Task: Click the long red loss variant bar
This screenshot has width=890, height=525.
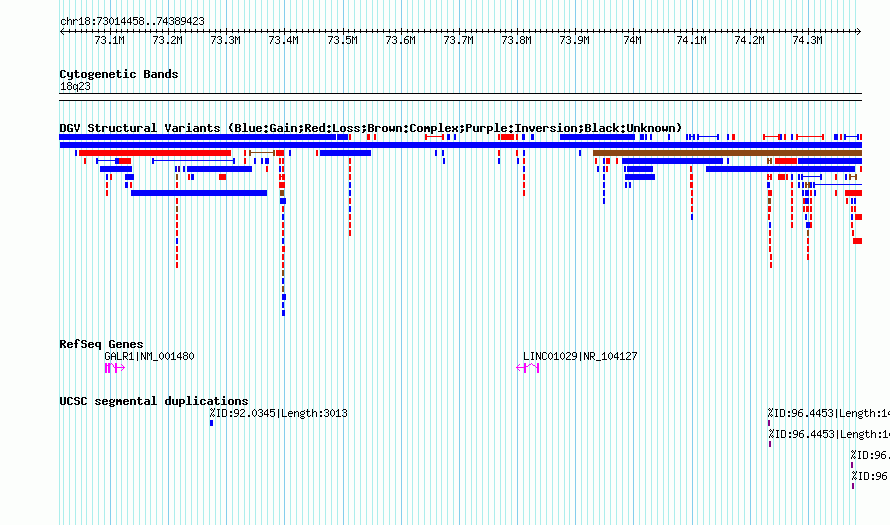Action: click(155, 153)
